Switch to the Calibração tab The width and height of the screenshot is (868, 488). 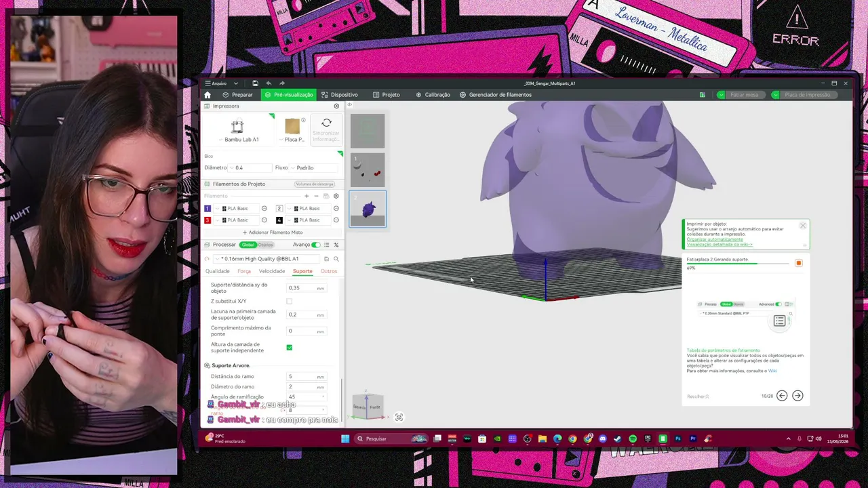[x=433, y=95]
